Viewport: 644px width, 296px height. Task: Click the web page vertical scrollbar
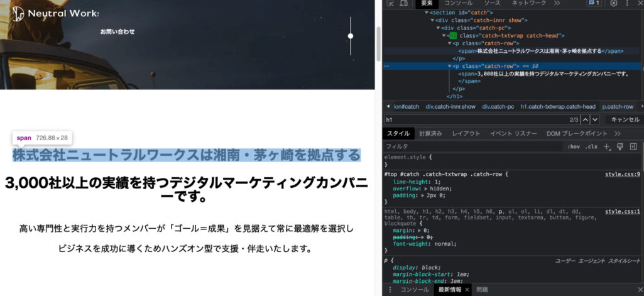point(378,43)
